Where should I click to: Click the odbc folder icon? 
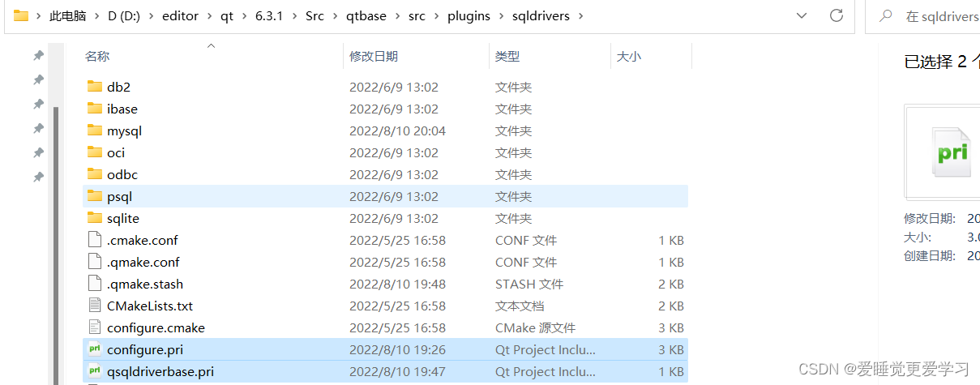[94, 174]
